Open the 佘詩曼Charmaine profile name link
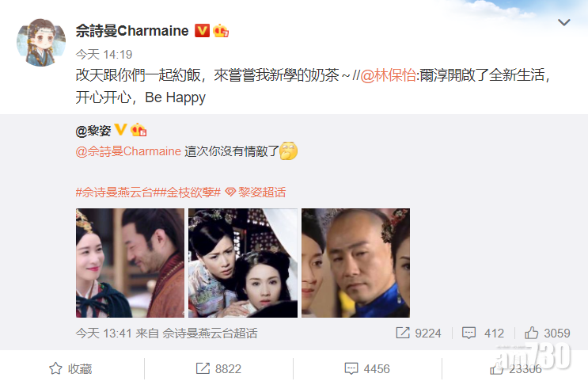Image resolution: width=588 pixels, height=385 pixels. [x=132, y=31]
